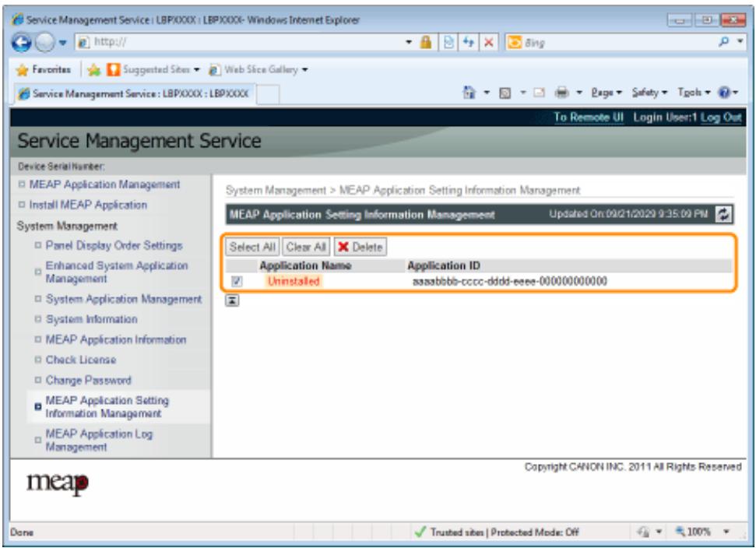Click the System Management breadcrumb text
The image size is (756, 548).
(x=276, y=191)
